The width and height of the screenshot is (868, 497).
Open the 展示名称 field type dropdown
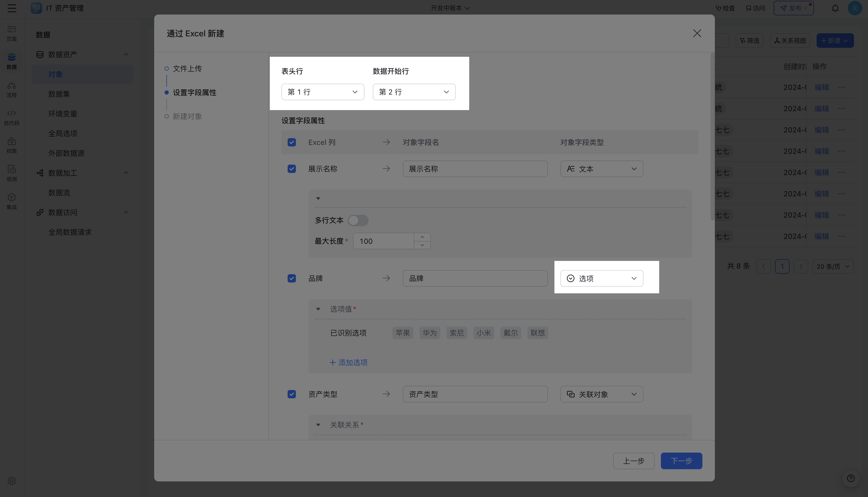(x=601, y=169)
